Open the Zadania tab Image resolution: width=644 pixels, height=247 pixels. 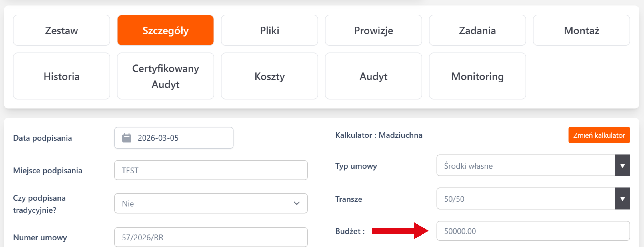tap(477, 30)
